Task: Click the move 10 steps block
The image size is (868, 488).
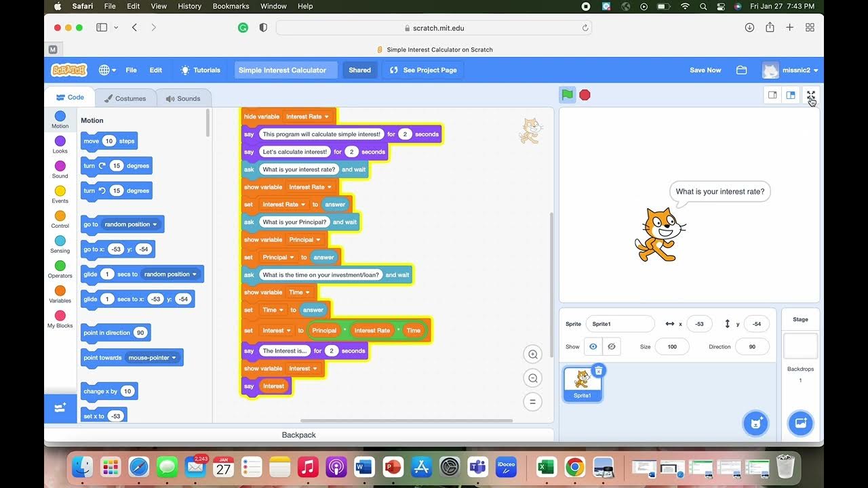Action: click(108, 141)
